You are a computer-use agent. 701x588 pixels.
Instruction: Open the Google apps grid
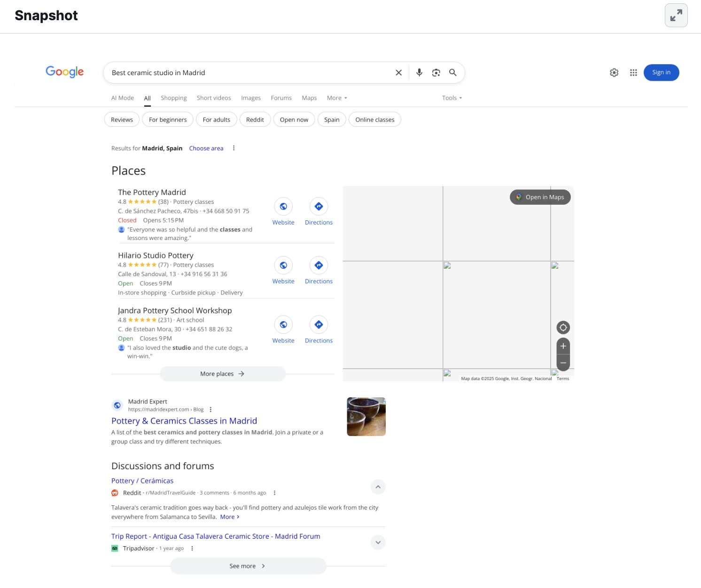(x=633, y=72)
